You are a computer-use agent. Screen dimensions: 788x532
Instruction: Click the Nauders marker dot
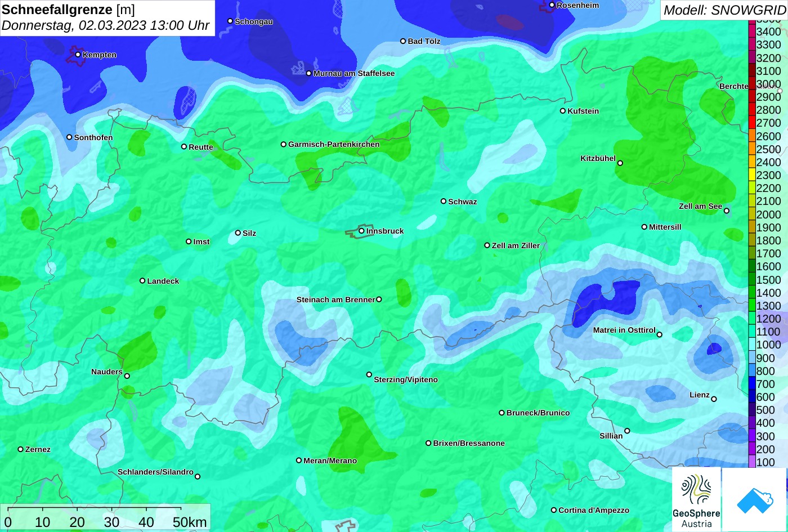point(127,376)
